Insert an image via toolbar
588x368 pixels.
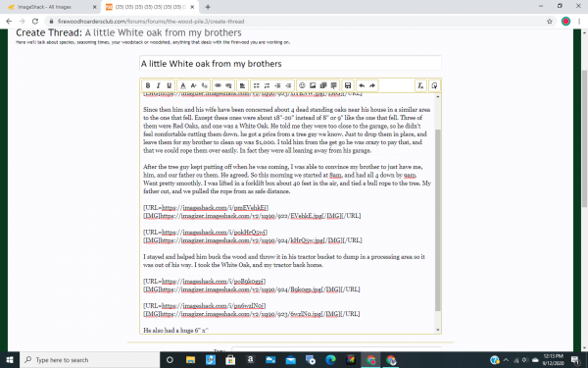(313, 85)
